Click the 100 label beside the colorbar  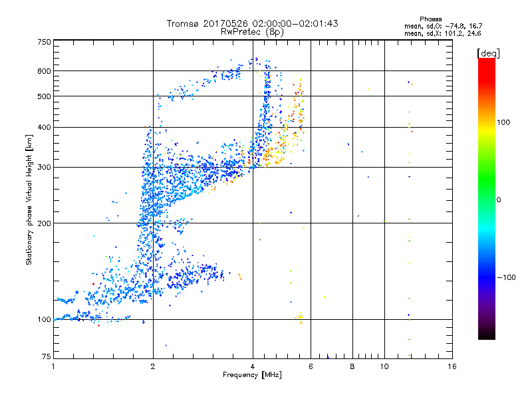[503, 122]
